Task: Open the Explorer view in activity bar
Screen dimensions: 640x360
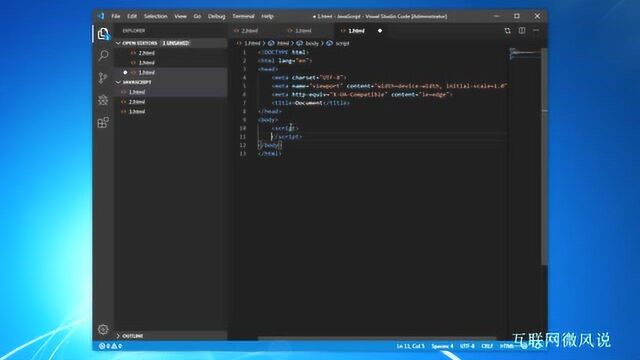Action: tap(103, 33)
